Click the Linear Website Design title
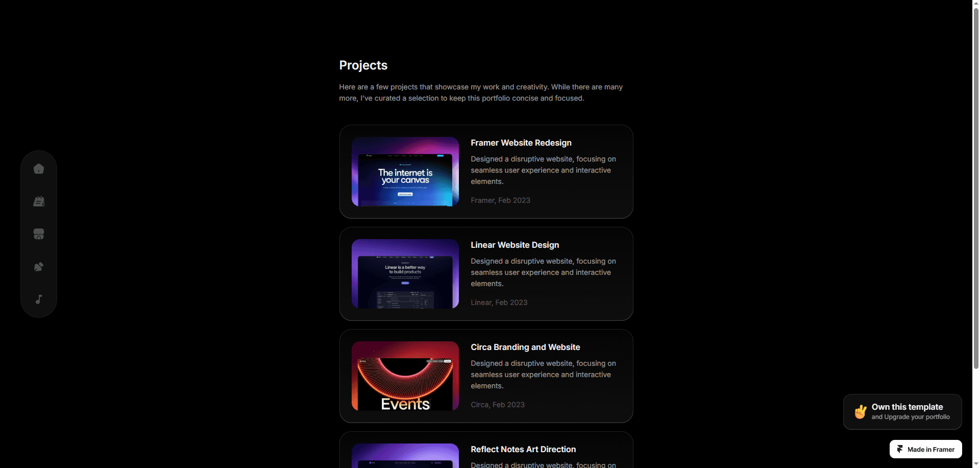The width and height of the screenshot is (980, 468). pos(515,245)
